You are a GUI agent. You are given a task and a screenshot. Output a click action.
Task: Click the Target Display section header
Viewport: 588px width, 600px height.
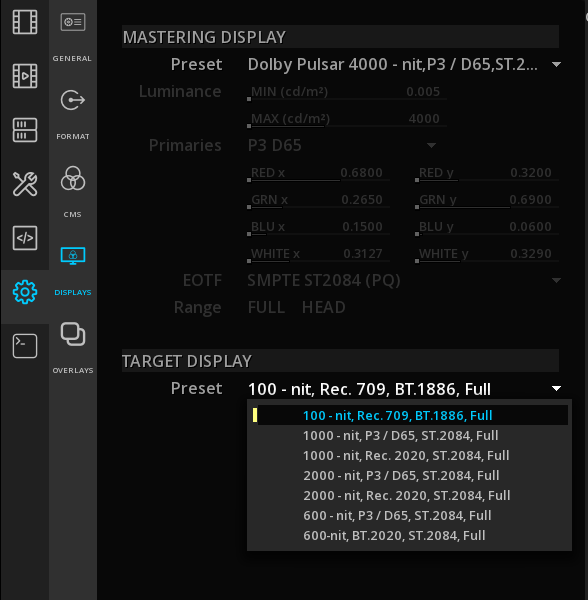coord(340,361)
